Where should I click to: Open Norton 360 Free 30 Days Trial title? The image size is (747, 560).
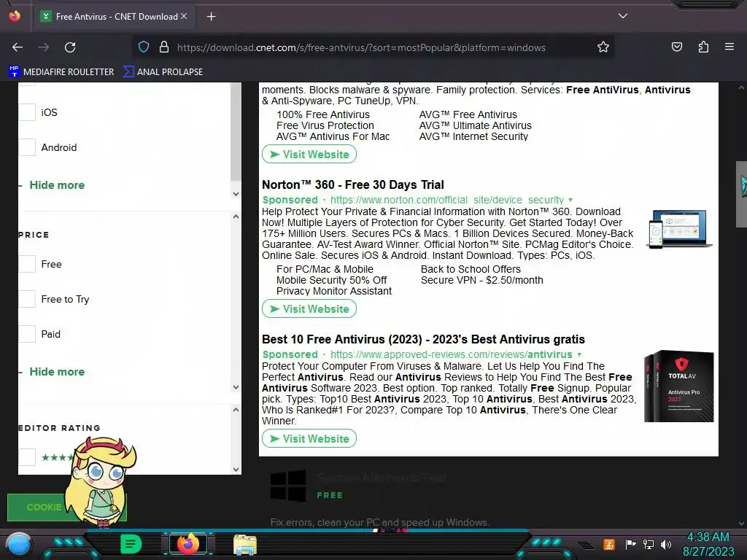(x=353, y=184)
